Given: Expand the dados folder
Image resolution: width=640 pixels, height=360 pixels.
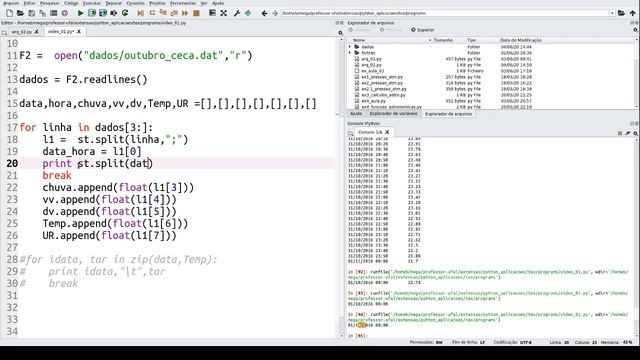Looking at the screenshot, I should tap(350, 47).
